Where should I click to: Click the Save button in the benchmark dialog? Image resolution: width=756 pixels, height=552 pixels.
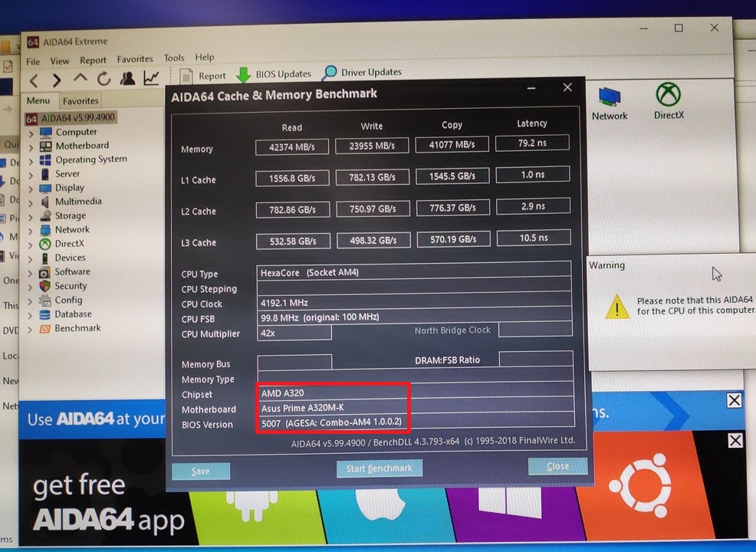pos(200,471)
